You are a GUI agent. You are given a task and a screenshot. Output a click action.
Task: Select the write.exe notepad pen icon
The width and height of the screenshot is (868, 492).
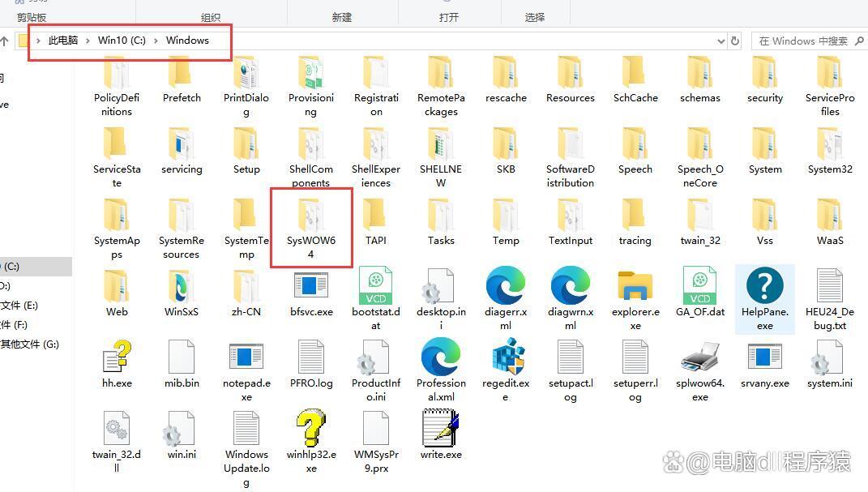[441, 428]
